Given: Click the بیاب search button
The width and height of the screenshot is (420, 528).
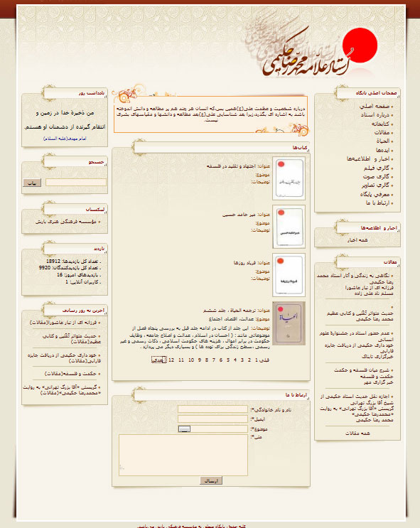Looking at the screenshot, I should 32,183.
